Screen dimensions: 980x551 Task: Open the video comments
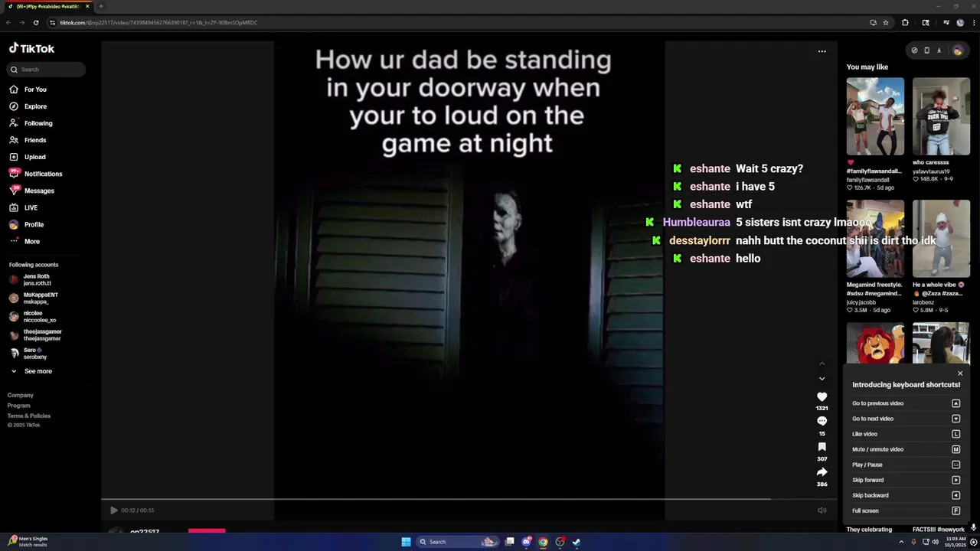pyautogui.click(x=822, y=422)
